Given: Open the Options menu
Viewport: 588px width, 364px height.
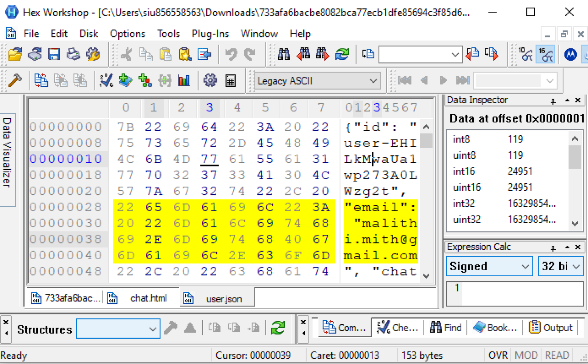Looking at the screenshot, I should pos(127,34).
